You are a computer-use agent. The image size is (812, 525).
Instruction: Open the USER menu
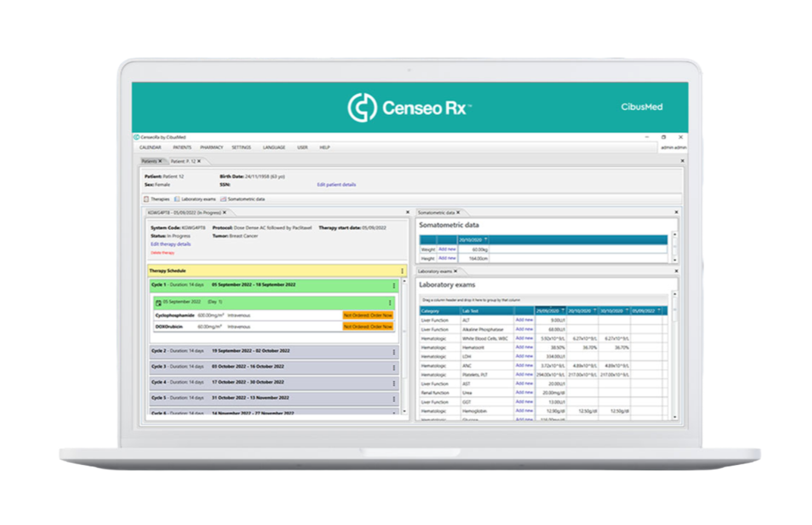coord(302,147)
